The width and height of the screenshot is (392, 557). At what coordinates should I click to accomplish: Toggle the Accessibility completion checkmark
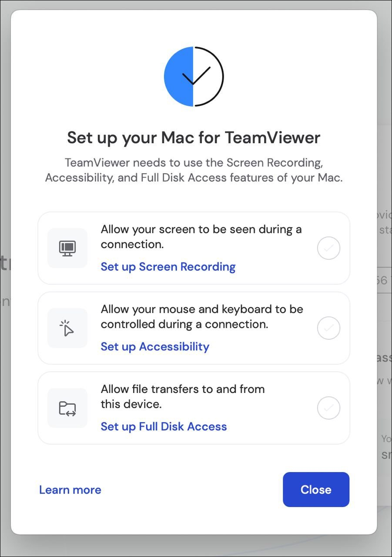coord(328,328)
